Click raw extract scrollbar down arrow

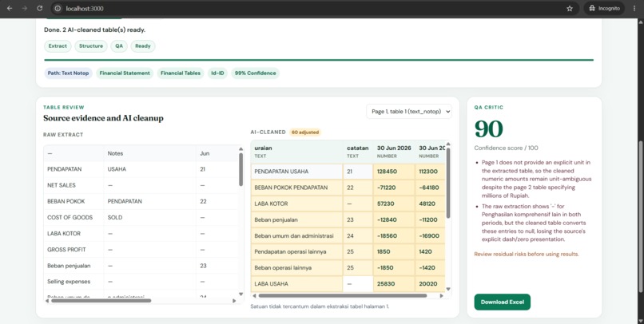[241, 294]
